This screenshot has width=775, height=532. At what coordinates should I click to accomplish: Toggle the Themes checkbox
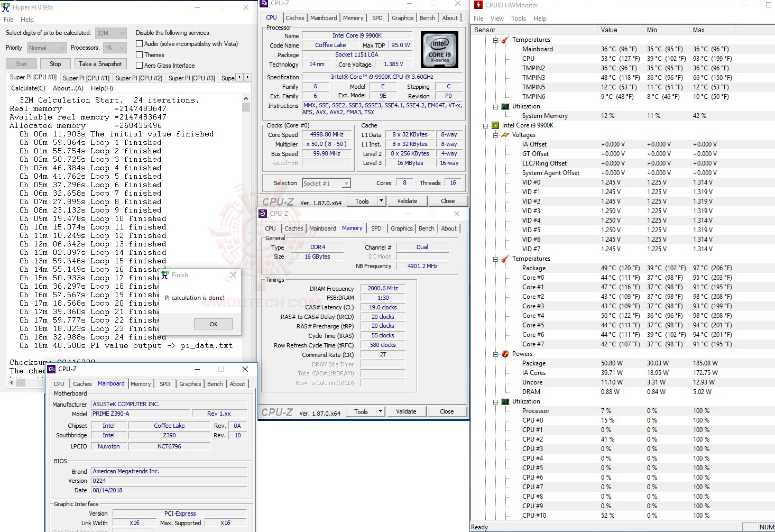point(140,54)
